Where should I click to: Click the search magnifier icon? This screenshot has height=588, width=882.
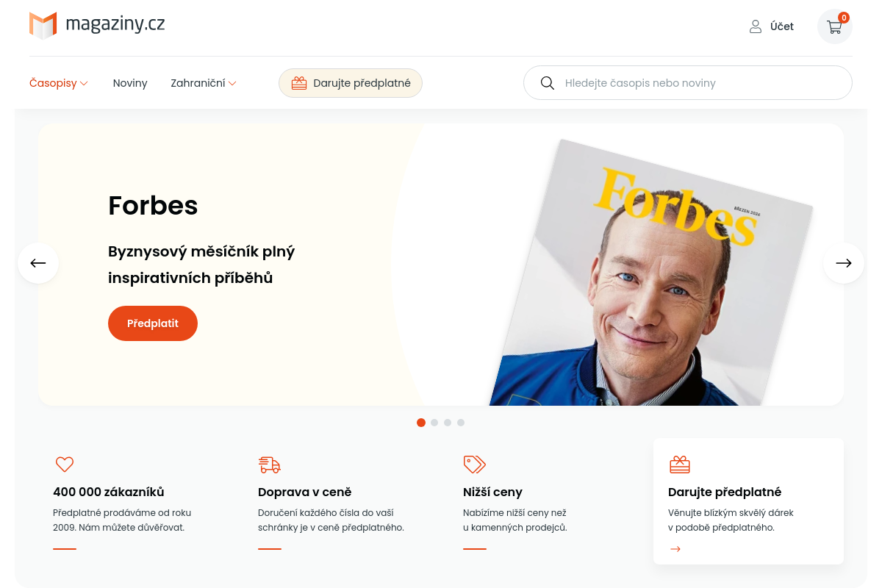(547, 83)
